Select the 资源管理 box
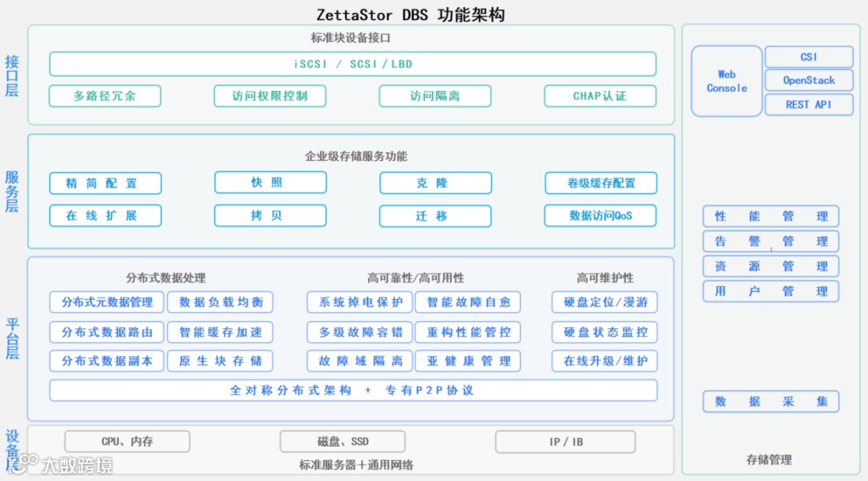This screenshot has height=481, width=868. pos(771,266)
